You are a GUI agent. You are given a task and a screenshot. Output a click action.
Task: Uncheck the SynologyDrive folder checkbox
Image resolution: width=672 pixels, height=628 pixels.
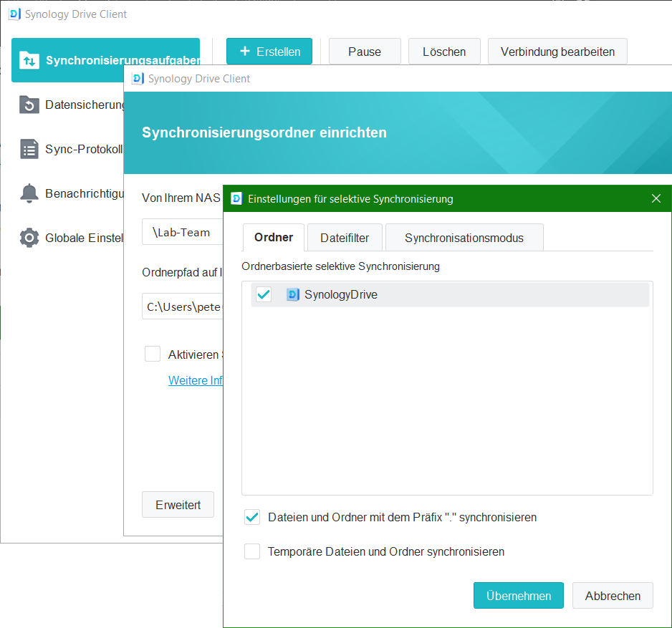click(264, 294)
